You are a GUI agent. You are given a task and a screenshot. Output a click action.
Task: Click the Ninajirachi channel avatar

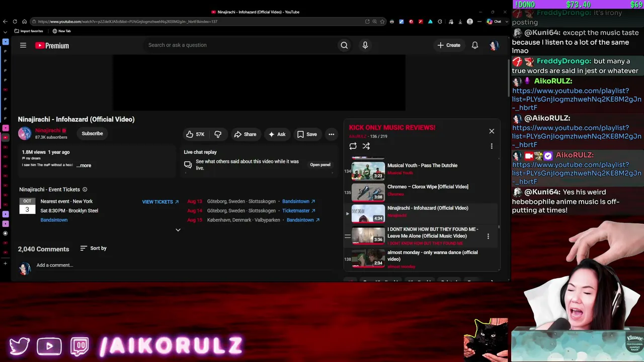point(25,133)
